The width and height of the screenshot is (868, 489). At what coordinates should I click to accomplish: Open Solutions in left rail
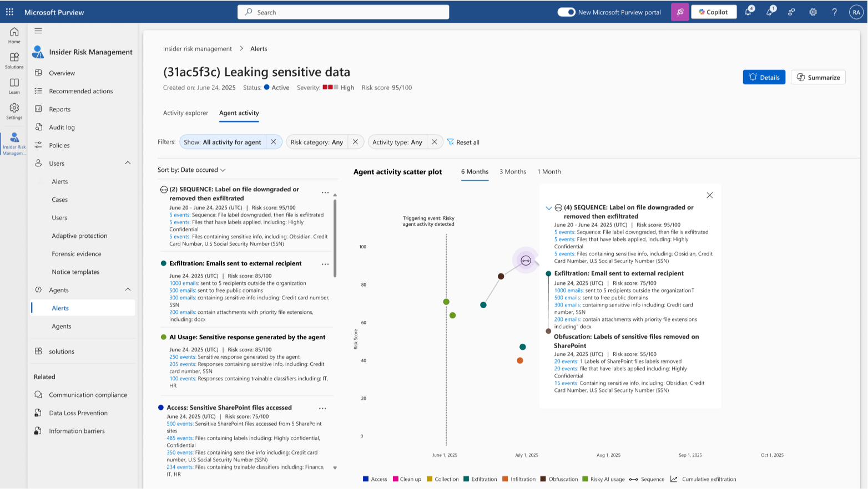(x=14, y=61)
